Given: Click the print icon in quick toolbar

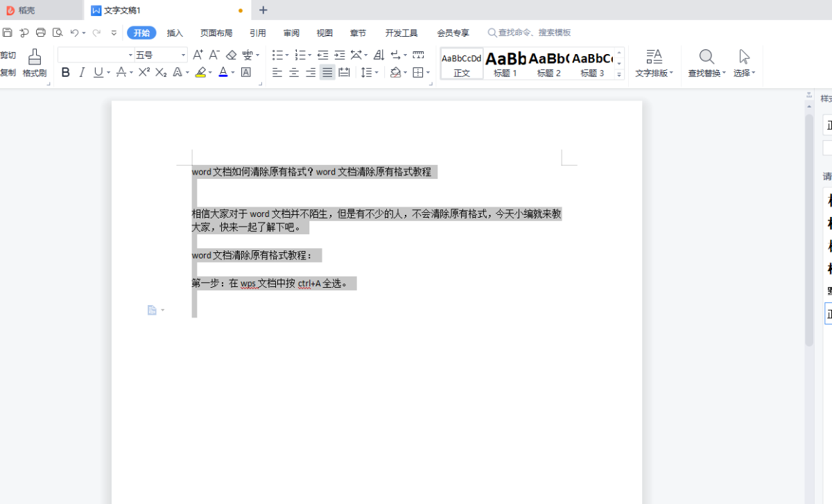Looking at the screenshot, I should (41, 33).
